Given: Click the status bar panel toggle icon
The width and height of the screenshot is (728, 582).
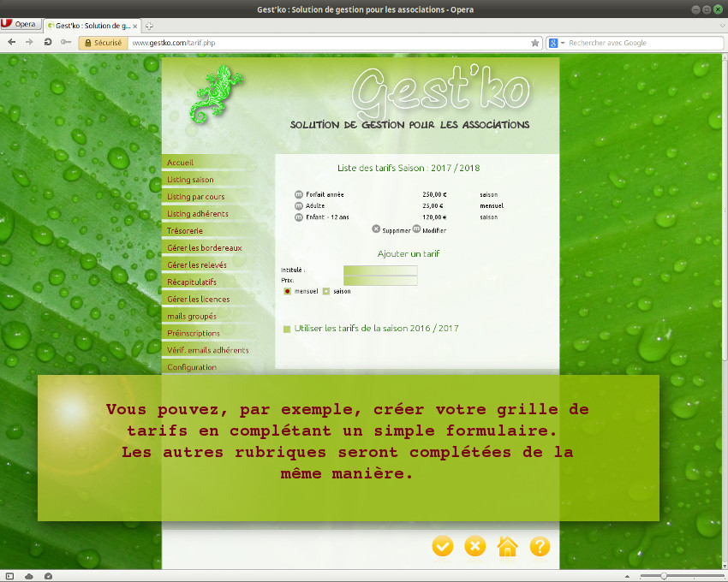Looking at the screenshot, I should point(9,576).
